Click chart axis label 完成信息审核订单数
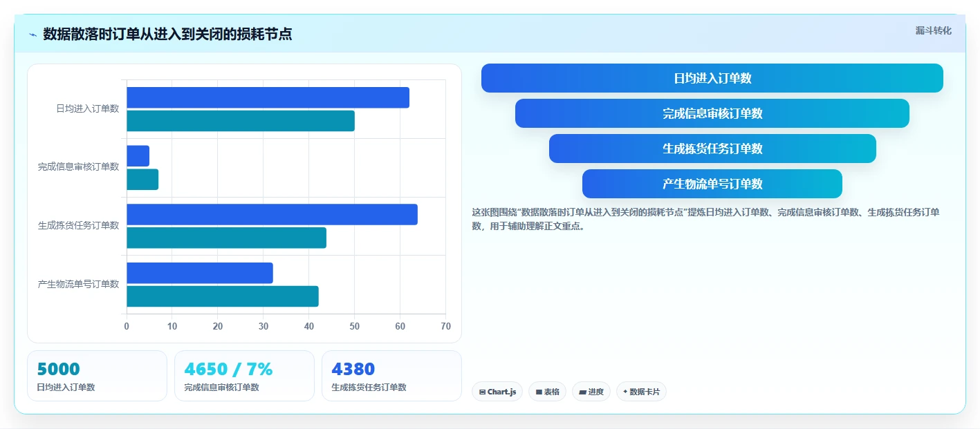Screen dimensions: 980x429 pyautogui.click(x=79, y=166)
